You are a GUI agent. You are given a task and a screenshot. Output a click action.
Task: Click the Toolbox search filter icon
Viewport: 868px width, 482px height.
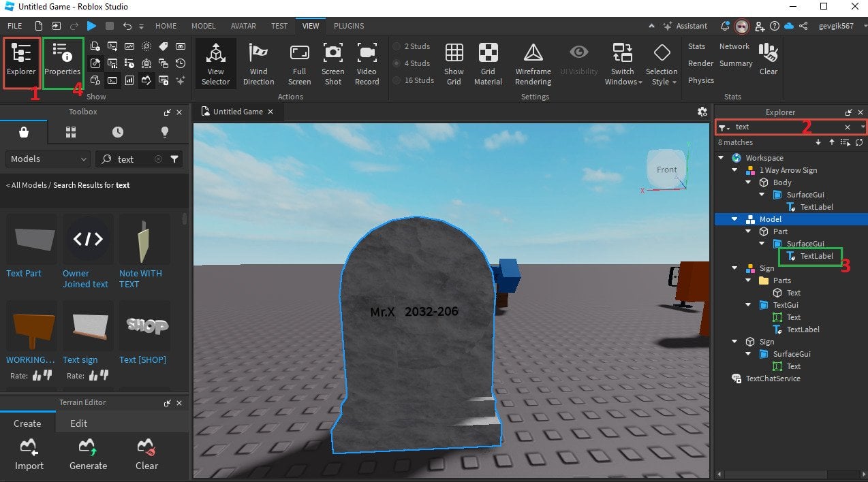click(x=175, y=159)
